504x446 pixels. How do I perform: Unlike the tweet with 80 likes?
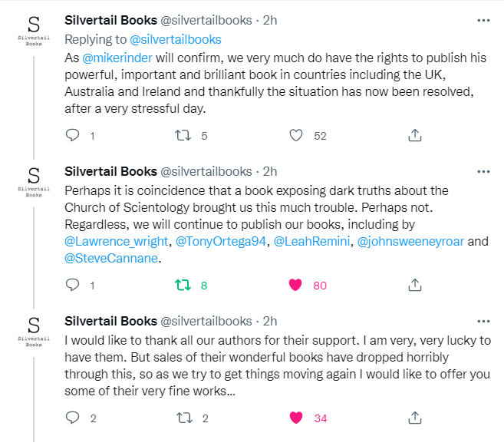point(297,286)
